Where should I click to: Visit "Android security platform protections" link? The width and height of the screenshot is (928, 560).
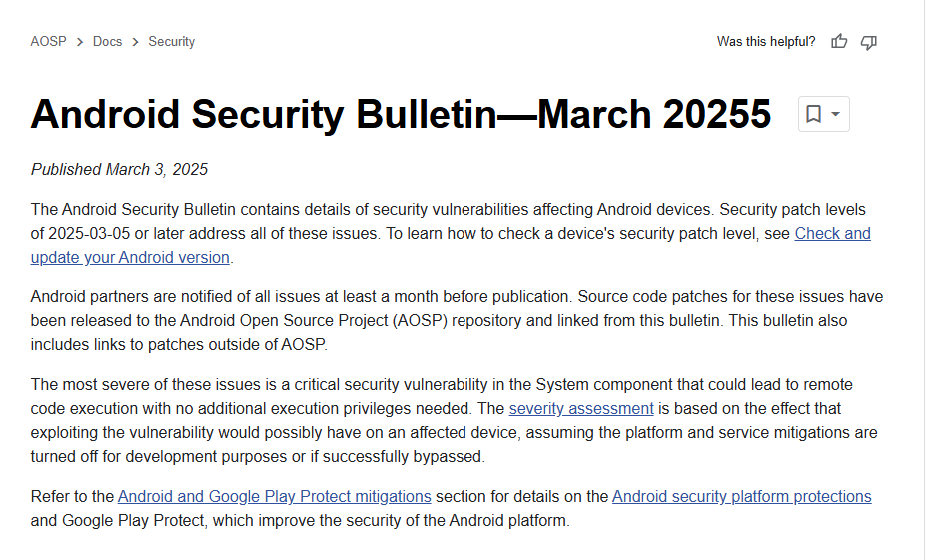(741, 496)
